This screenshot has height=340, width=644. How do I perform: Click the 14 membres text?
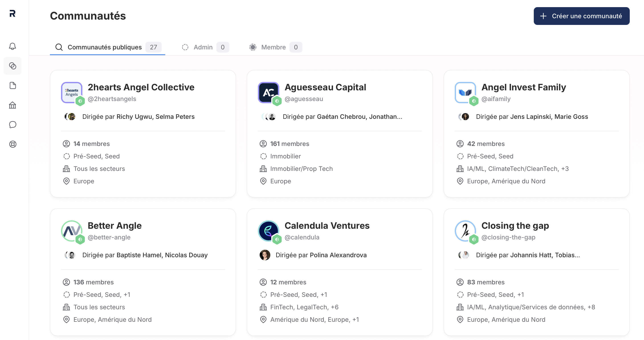(x=92, y=144)
